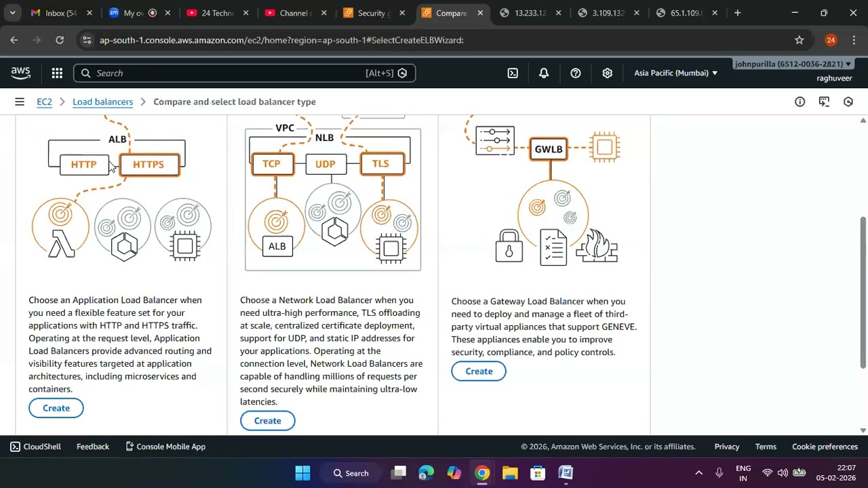
Task: Click the Chrome address bar URL
Action: [281, 40]
